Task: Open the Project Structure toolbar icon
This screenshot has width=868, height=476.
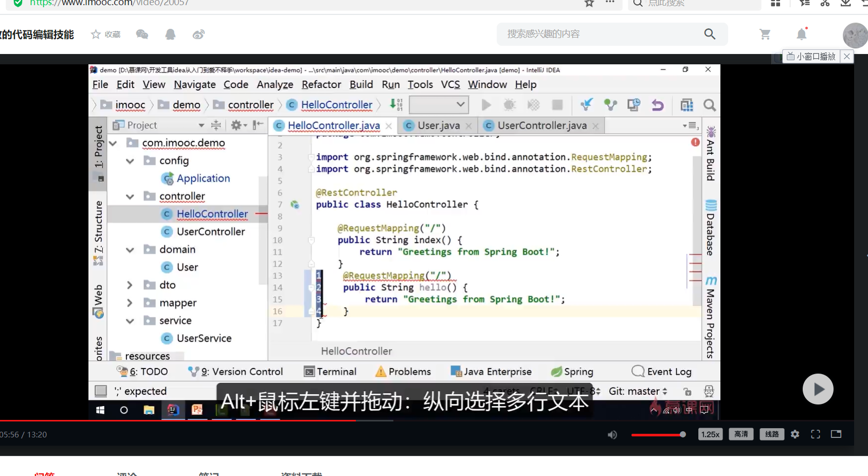Action: click(x=687, y=105)
